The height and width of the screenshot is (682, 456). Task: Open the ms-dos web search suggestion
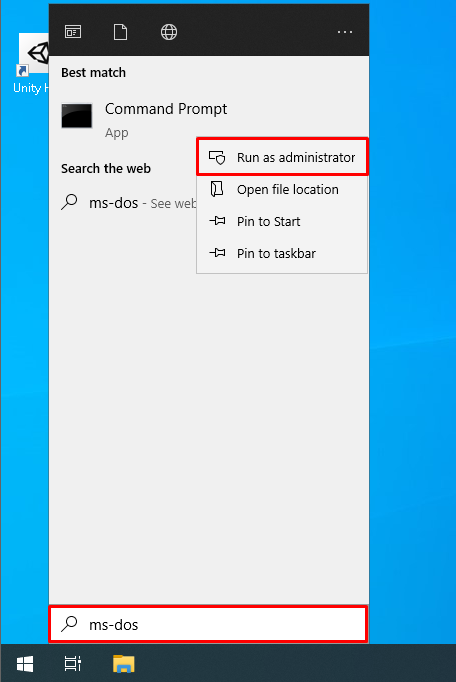[129, 203]
